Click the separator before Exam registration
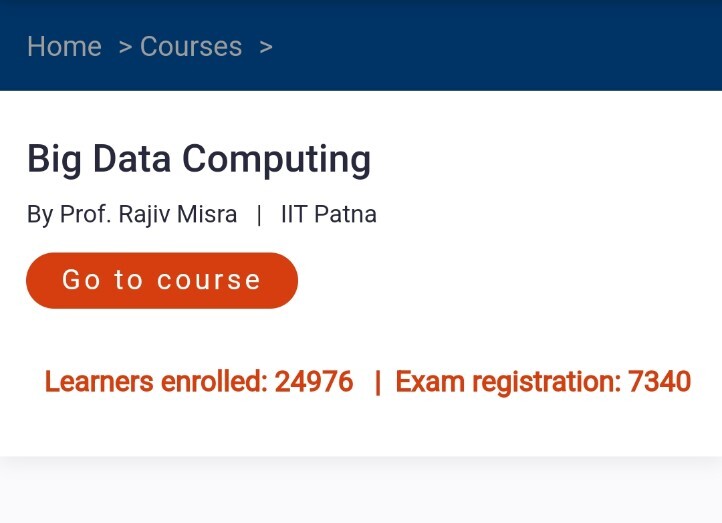The image size is (722, 523). 377,382
